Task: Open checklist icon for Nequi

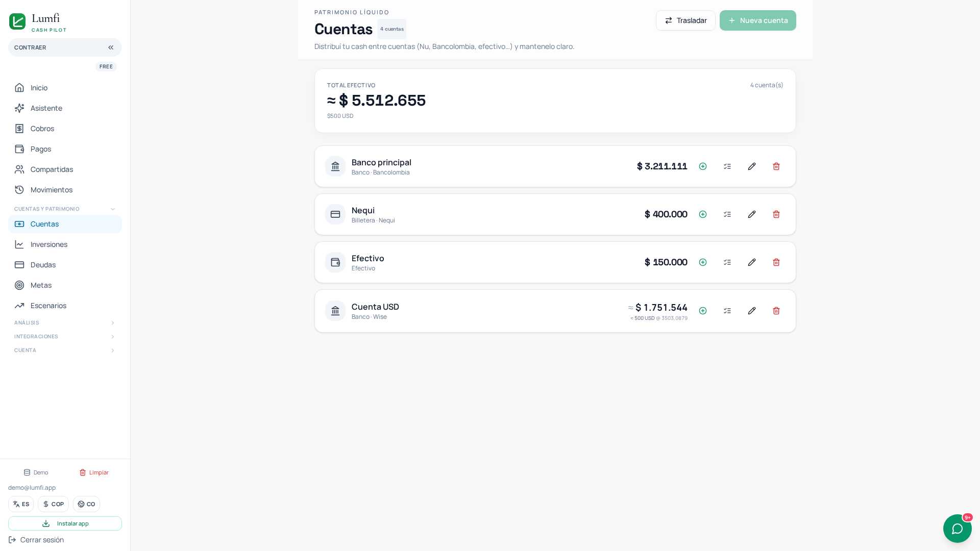Action: point(727,214)
